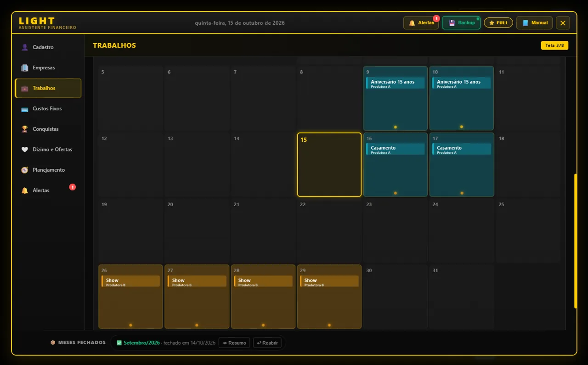
Task: Open the Show event on day 28
Action: pos(263,281)
